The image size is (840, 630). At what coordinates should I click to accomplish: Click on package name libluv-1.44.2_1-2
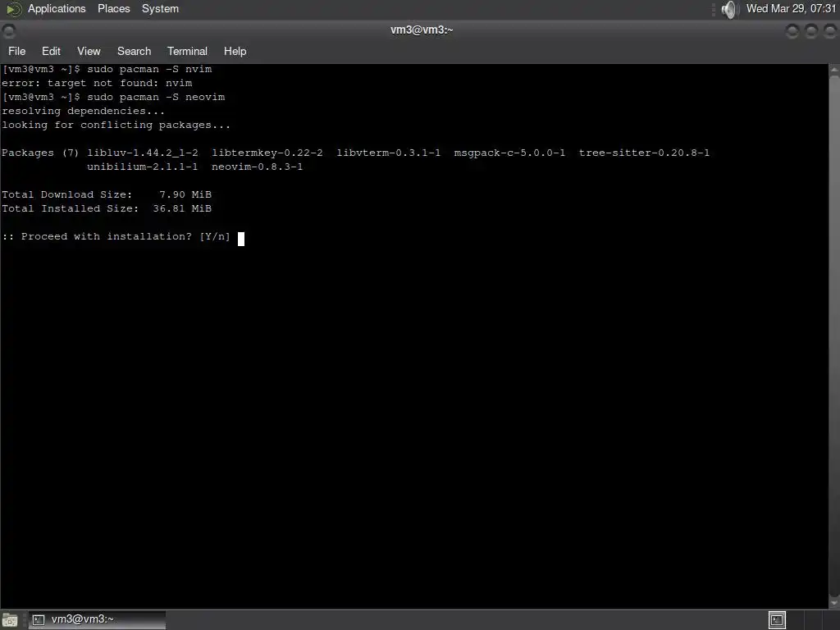pos(143,153)
